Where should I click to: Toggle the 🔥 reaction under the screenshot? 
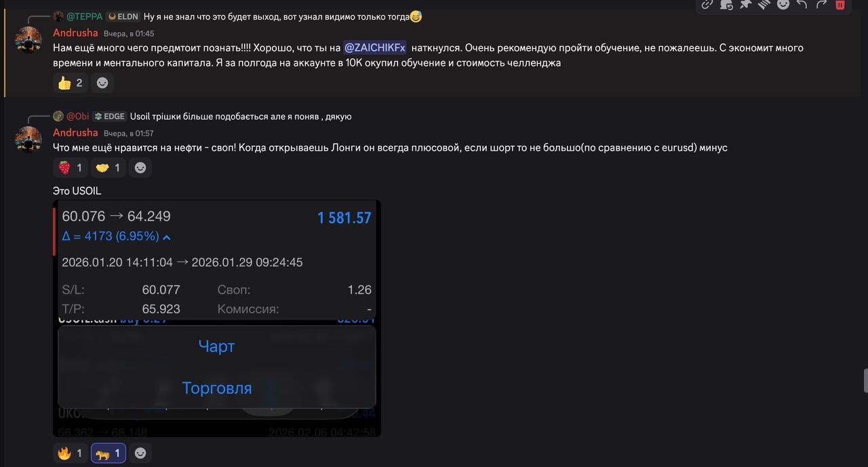pos(68,453)
